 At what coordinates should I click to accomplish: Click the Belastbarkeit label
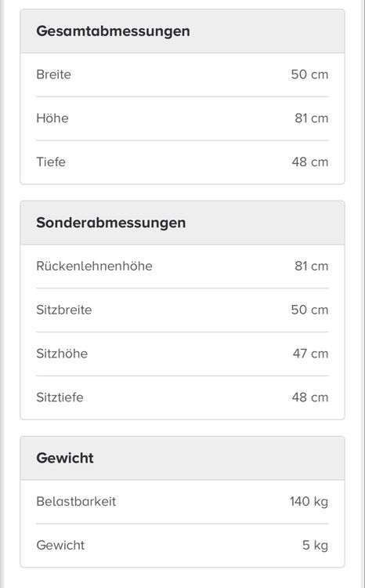(x=76, y=502)
